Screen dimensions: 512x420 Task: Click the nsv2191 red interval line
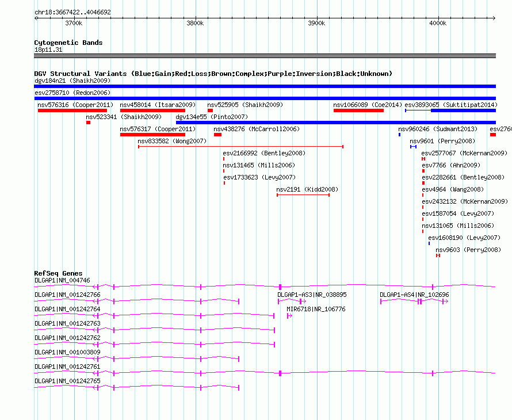(x=303, y=195)
